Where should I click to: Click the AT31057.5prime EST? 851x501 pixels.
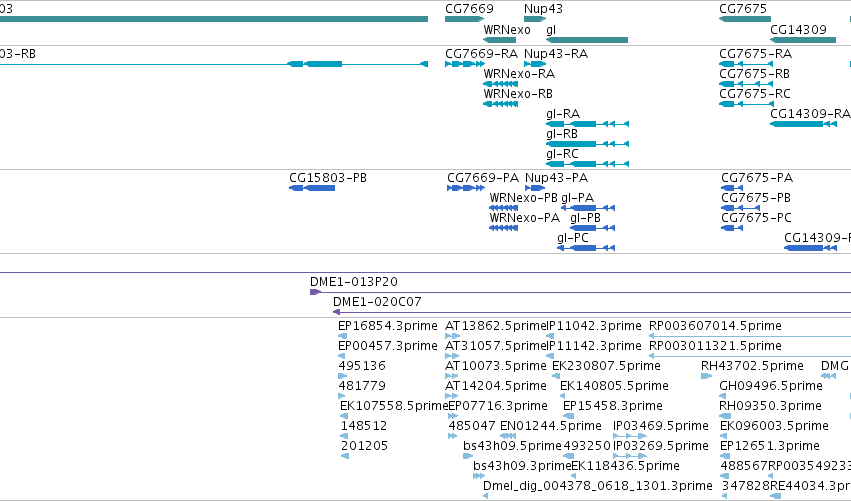(452, 357)
